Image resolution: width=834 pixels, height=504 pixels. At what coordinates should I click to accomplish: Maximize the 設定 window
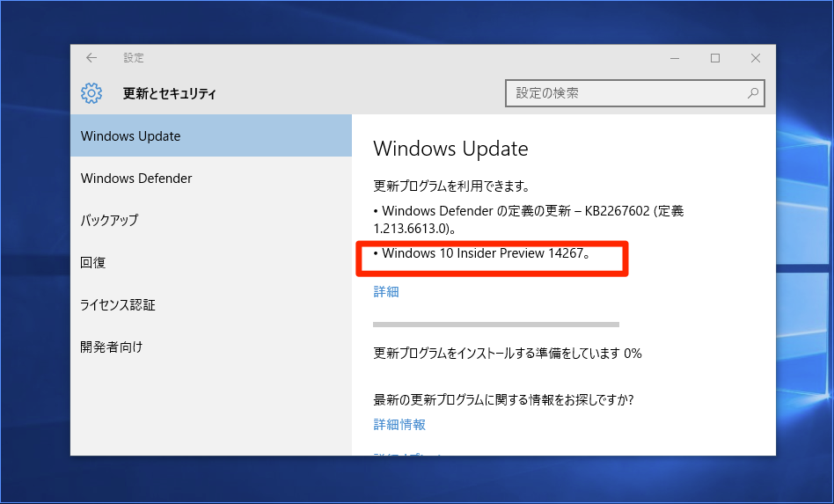pyautogui.click(x=715, y=58)
